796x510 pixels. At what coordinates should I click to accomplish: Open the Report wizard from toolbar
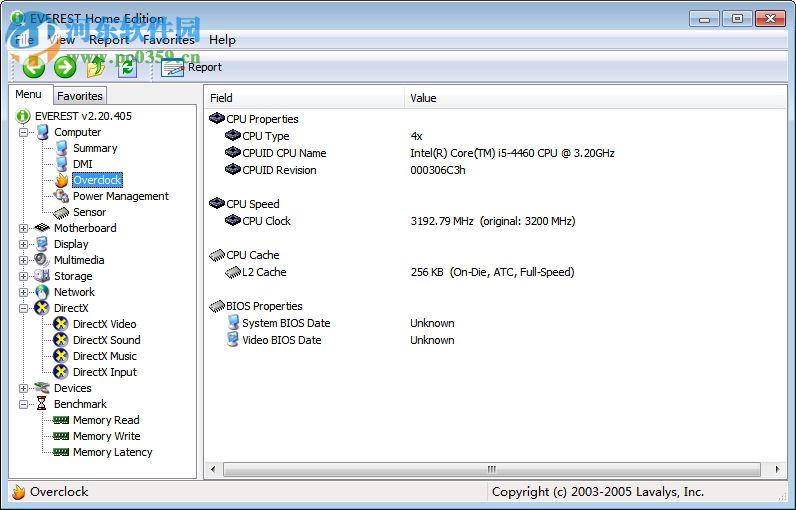pos(191,67)
